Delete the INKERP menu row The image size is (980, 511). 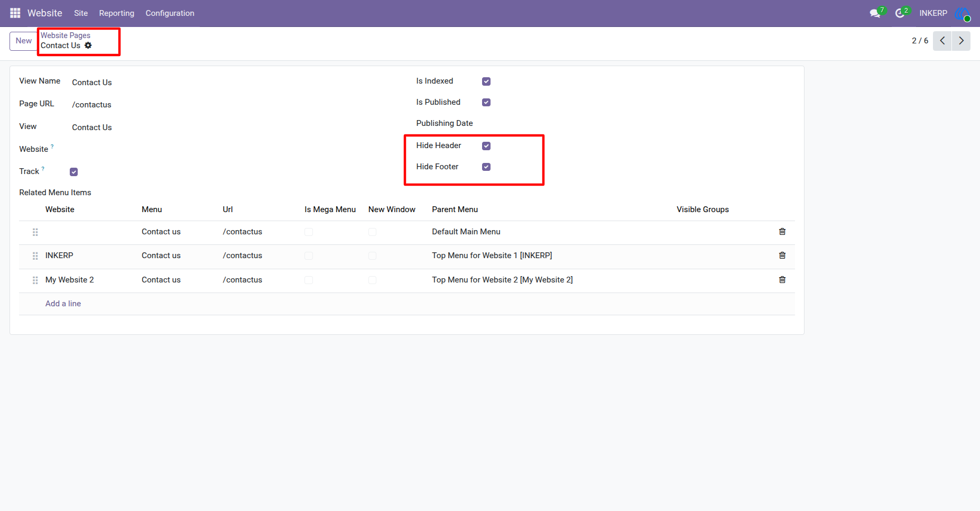point(782,255)
